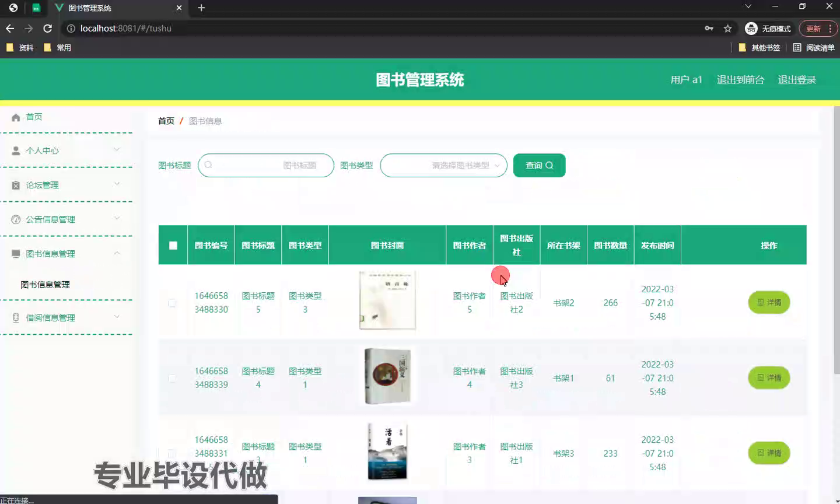840x504 pixels.
Task: Open the 论坛管理 sidebar menu
Action: pos(66,185)
